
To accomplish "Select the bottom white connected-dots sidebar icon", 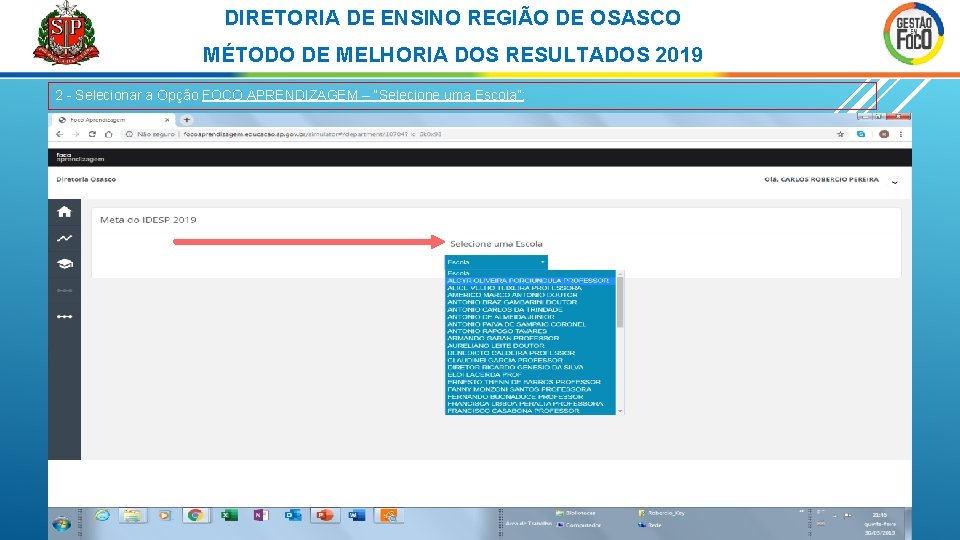I will tap(64, 317).
